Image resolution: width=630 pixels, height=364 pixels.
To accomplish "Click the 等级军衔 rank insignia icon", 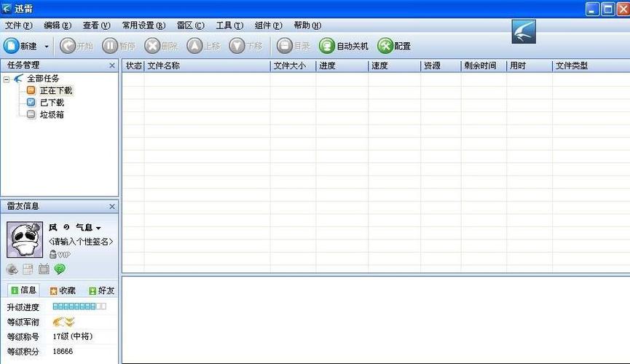I will (63, 322).
